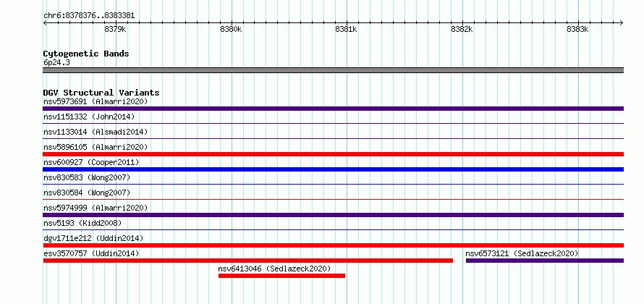Open variant label nsv830584 (Wong2007)

coord(87,193)
